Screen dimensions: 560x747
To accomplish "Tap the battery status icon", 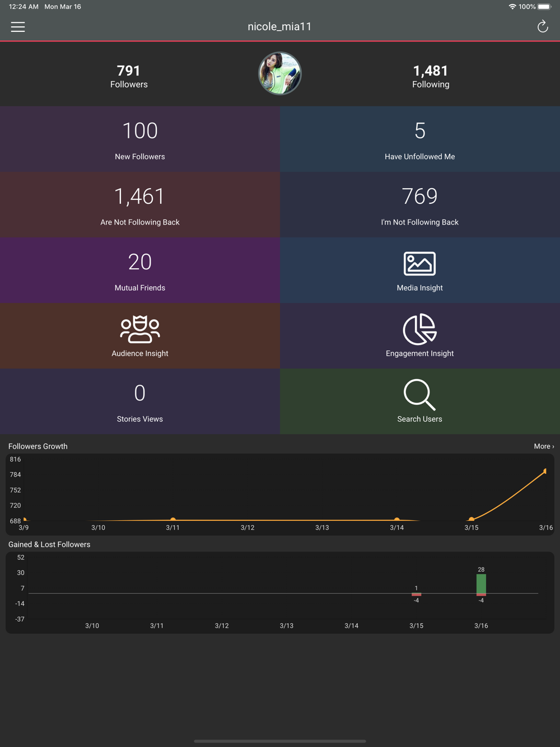I will point(544,7).
